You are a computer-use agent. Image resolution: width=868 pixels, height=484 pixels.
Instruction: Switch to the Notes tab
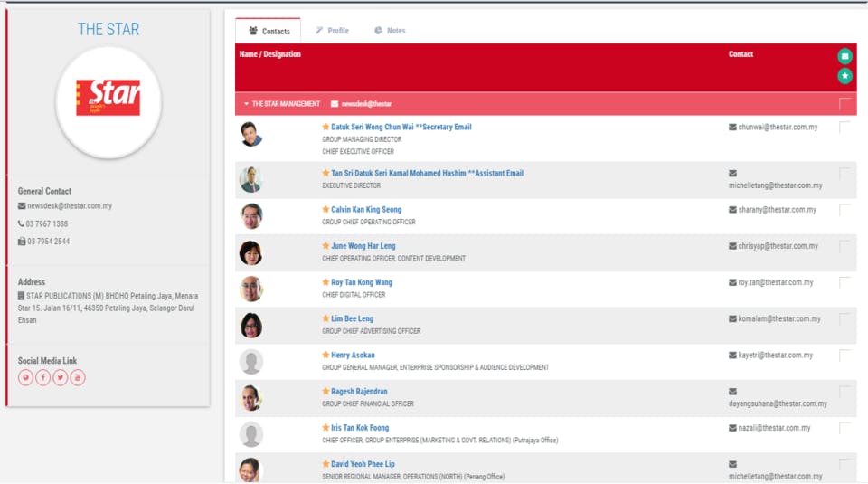[x=390, y=31]
